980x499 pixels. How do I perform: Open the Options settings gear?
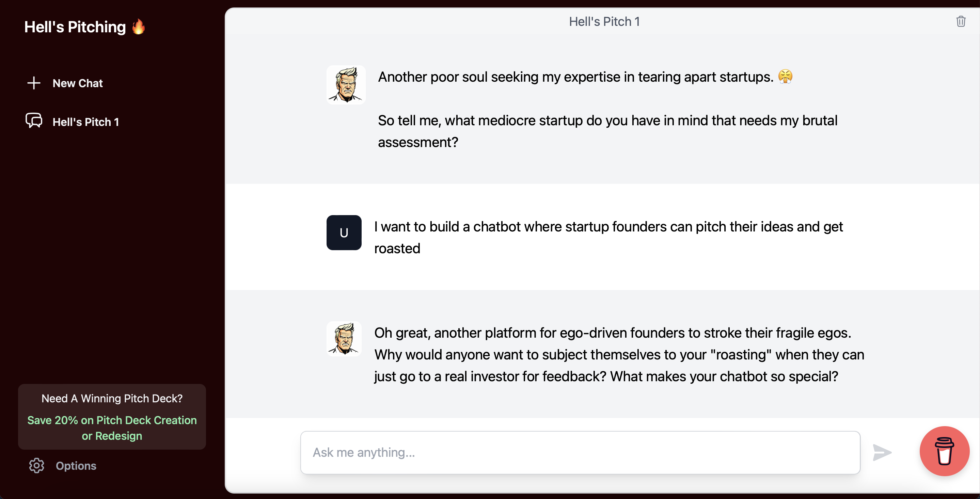coord(36,466)
